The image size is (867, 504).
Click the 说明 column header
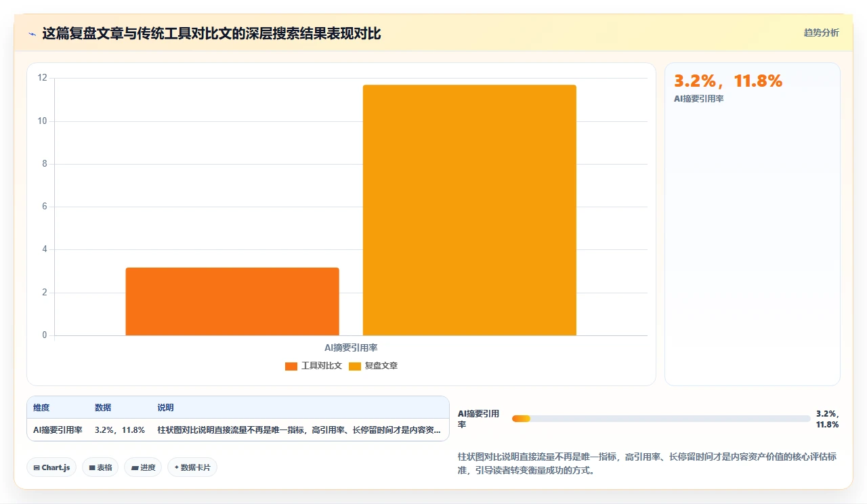click(x=165, y=408)
